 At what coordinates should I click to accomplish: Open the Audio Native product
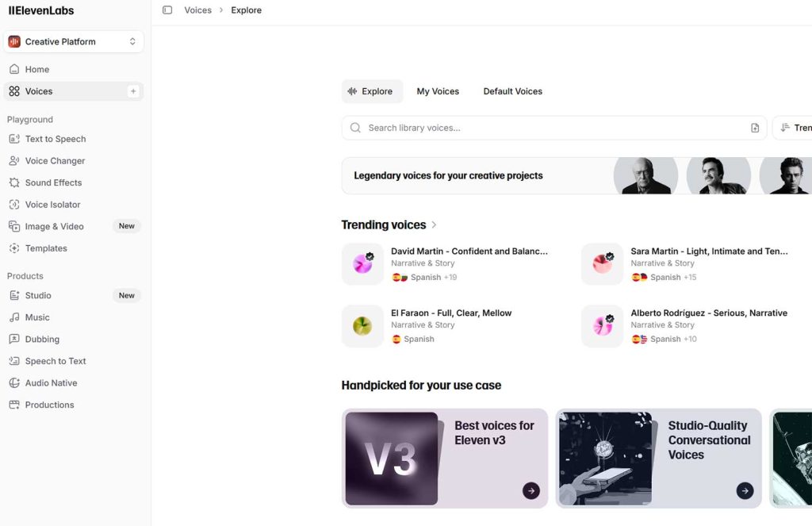(x=74, y=383)
